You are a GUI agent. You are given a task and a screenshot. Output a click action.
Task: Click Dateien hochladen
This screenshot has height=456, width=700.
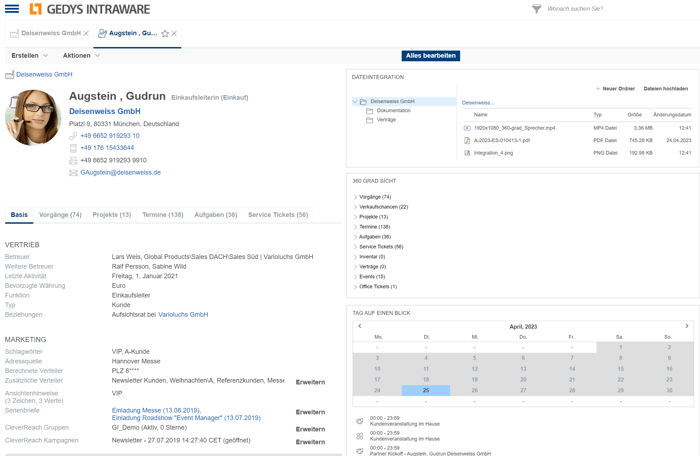tap(666, 89)
